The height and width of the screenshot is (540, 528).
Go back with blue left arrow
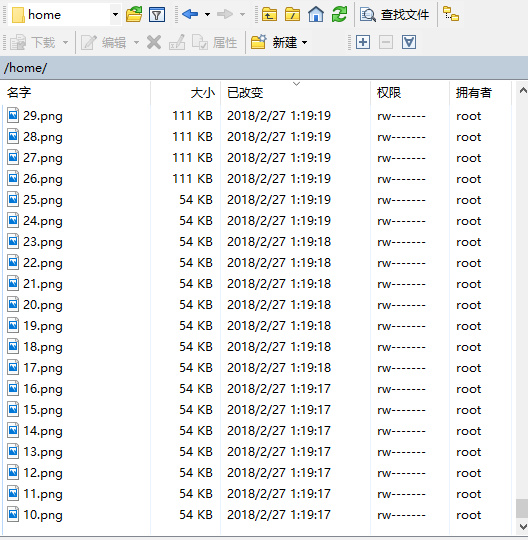pos(190,14)
